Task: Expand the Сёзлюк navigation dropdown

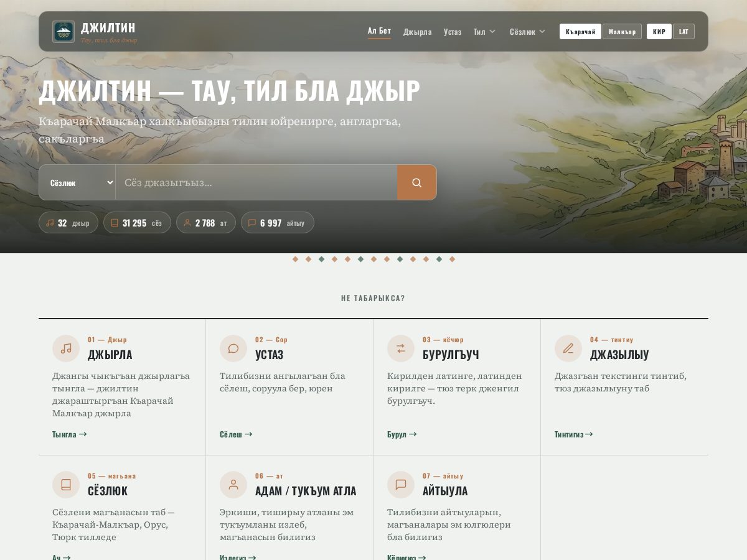Action: (527, 32)
